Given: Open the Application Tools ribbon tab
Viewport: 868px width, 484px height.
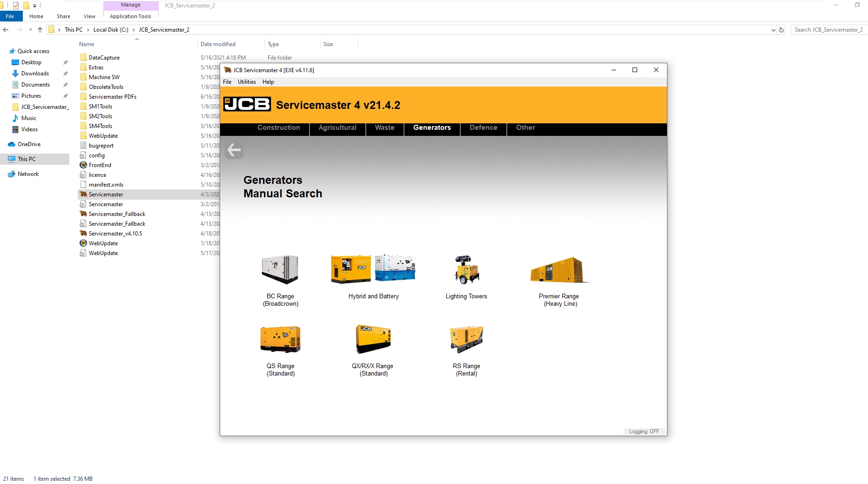Looking at the screenshot, I should [x=130, y=16].
